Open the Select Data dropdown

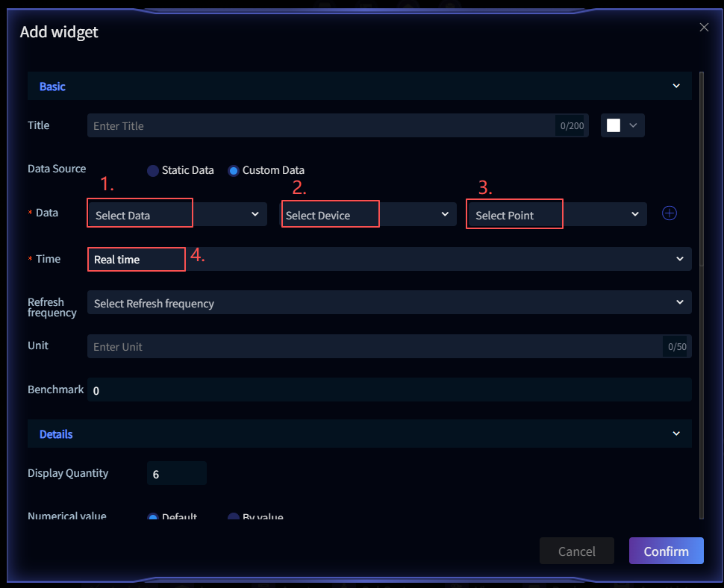[x=177, y=215]
